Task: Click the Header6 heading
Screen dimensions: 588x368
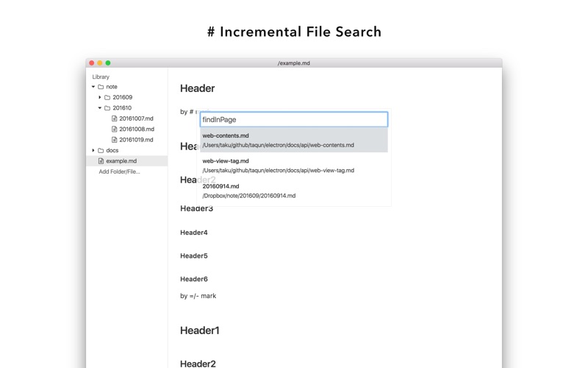Action: point(194,279)
